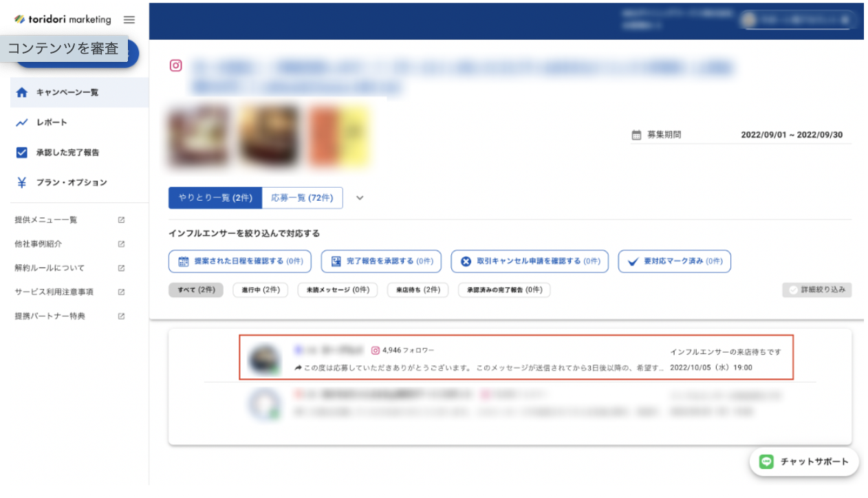The image size is (868, 498).
Task: Select the 進行中 (1件) filter option
Action: (261, 290)
